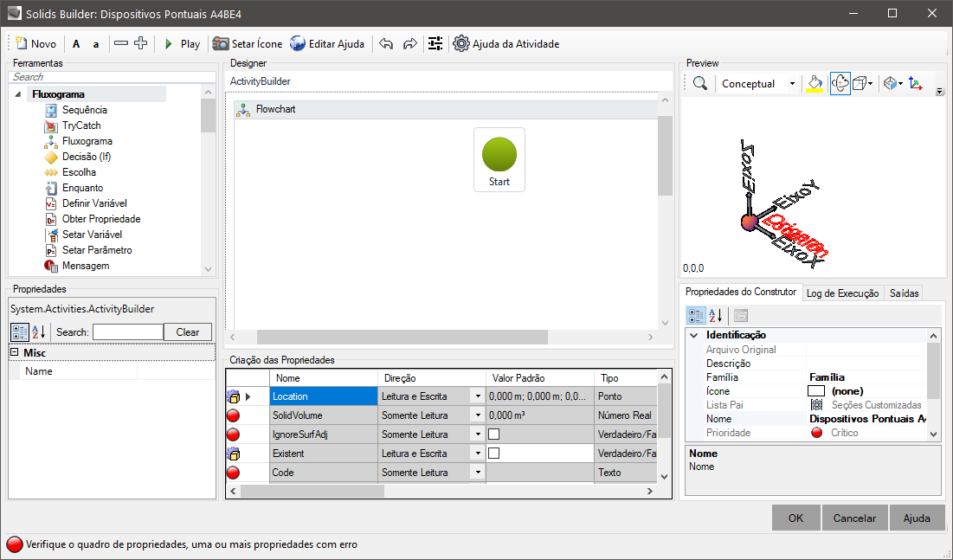The height and width of the screenshot is (560, 953).
Task: Open Direção dropdown for SolidVolume row
Action: click(477, 415)
